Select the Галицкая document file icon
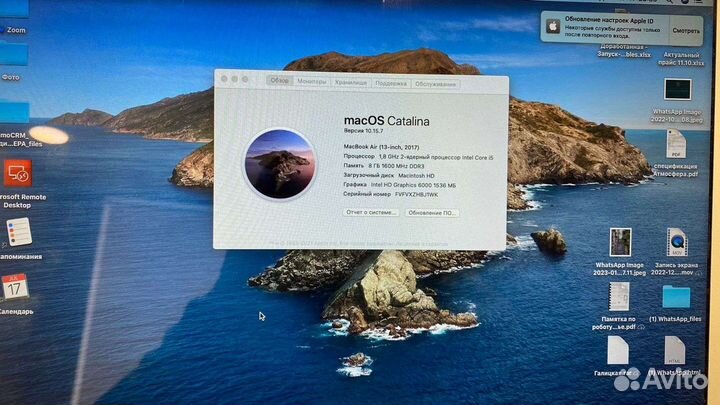This screenshot has height=405, width=720. click(618, 351)
